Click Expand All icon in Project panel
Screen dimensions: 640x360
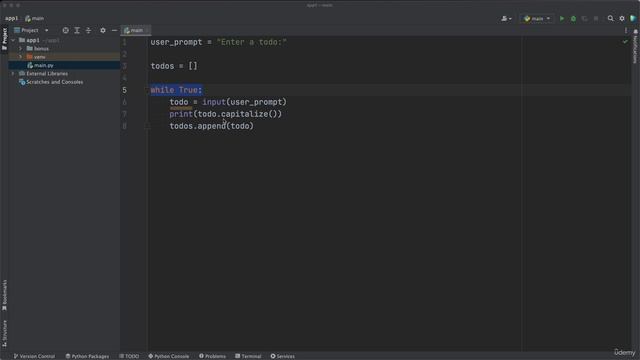(77, 30)
